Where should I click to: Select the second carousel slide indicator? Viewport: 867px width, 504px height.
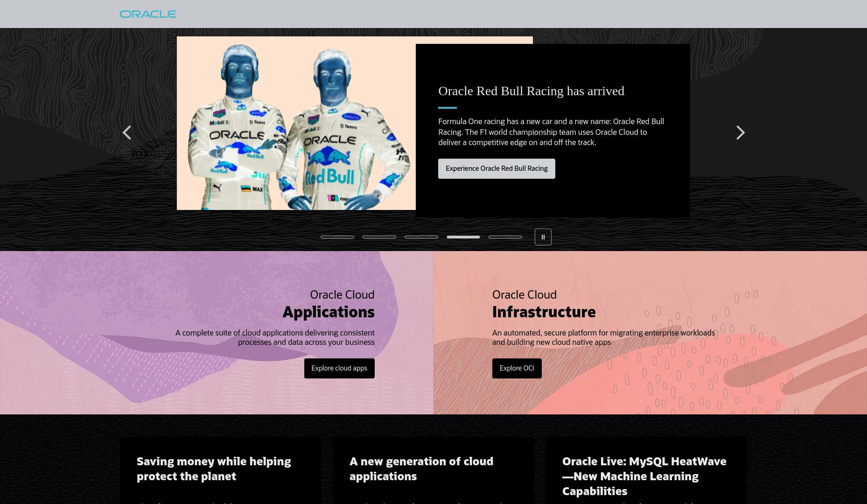pos(379,237)
